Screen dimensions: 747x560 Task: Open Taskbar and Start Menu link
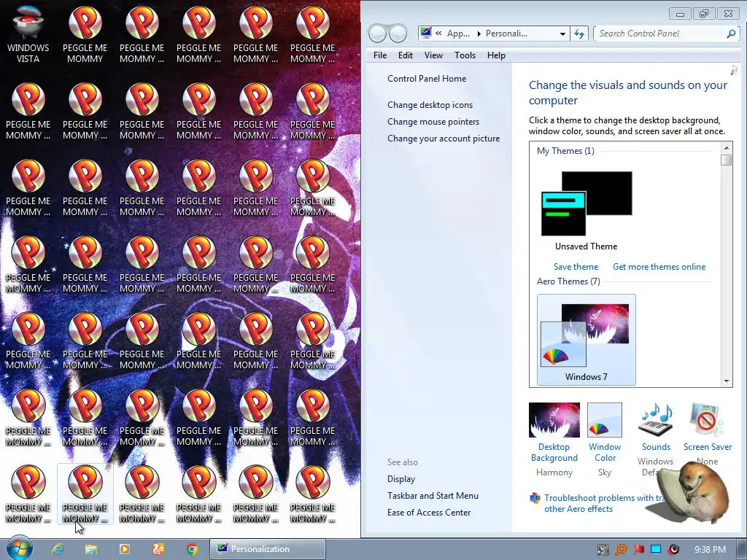tap(433, 495)
